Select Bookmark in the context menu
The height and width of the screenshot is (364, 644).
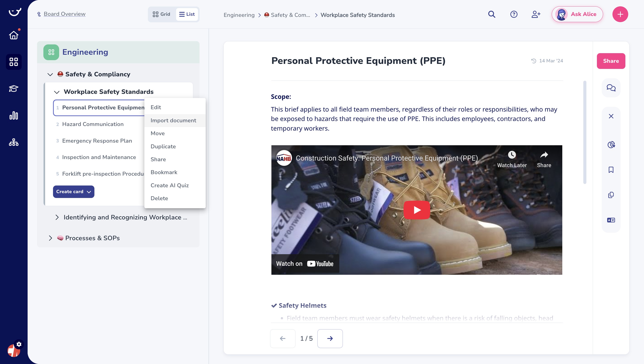[x=175, y=173]
